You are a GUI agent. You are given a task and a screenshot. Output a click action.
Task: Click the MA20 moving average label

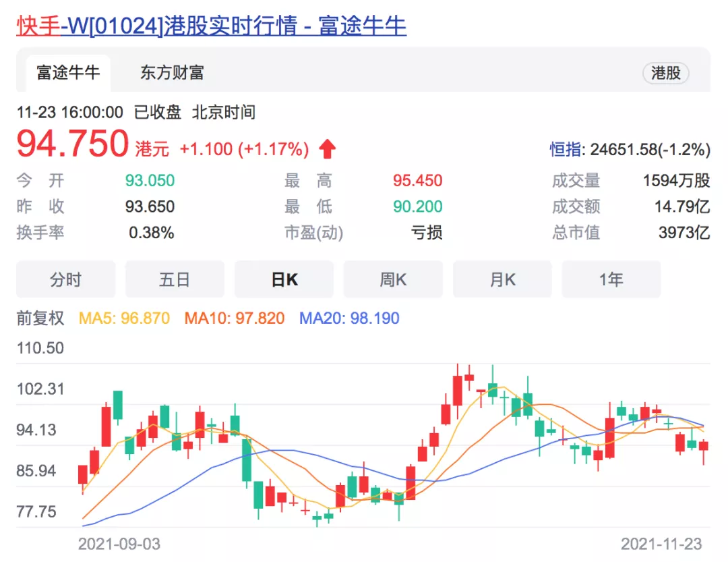(349, 318)
